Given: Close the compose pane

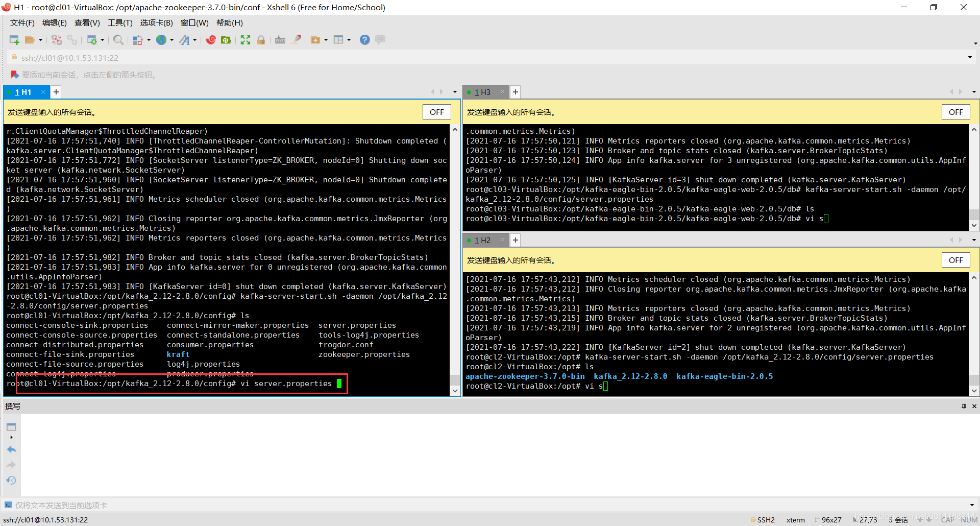Looking at the screenshot, I should point(974,406).
